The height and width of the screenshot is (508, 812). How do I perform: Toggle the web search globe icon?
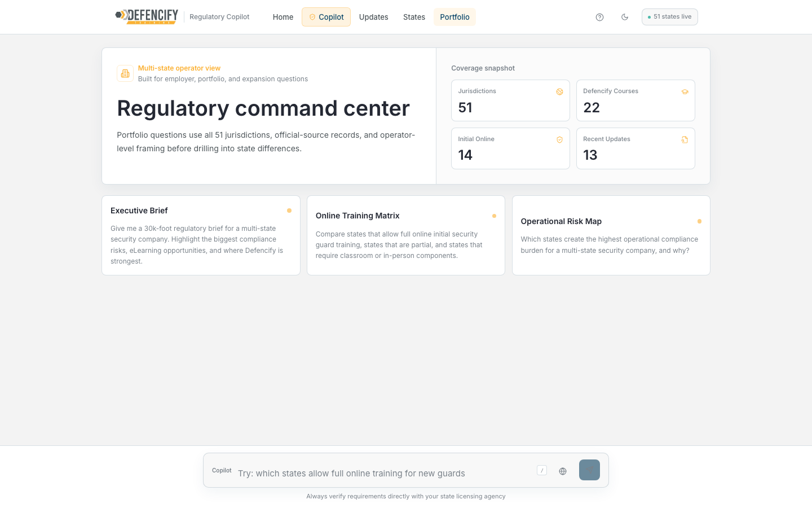tap(563, 471)
